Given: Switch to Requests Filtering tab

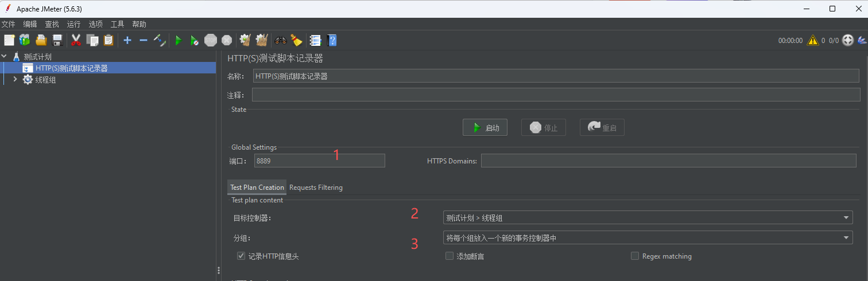Looking at the screenshot, I should [316, 188].
